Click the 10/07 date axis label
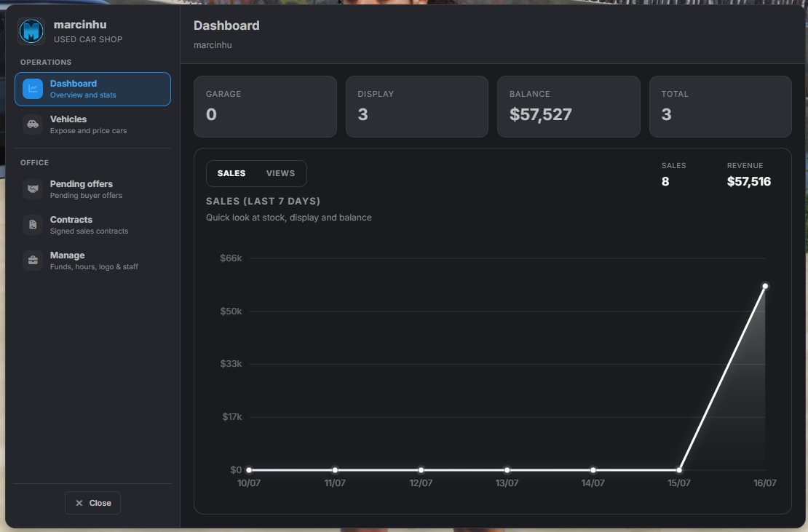808x532 pixels. (x=248, y=483)
